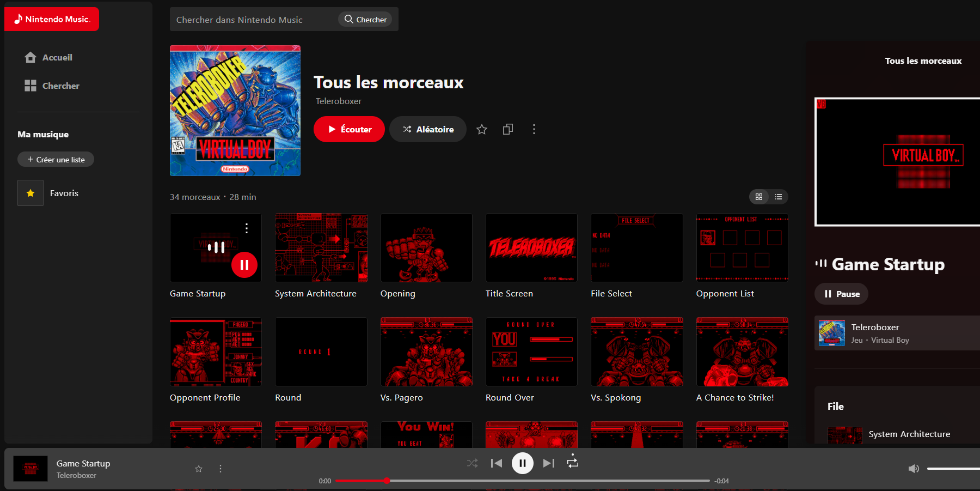980x491 pixels.
Task: Adjust the volume slider
Action: point(953,469)
